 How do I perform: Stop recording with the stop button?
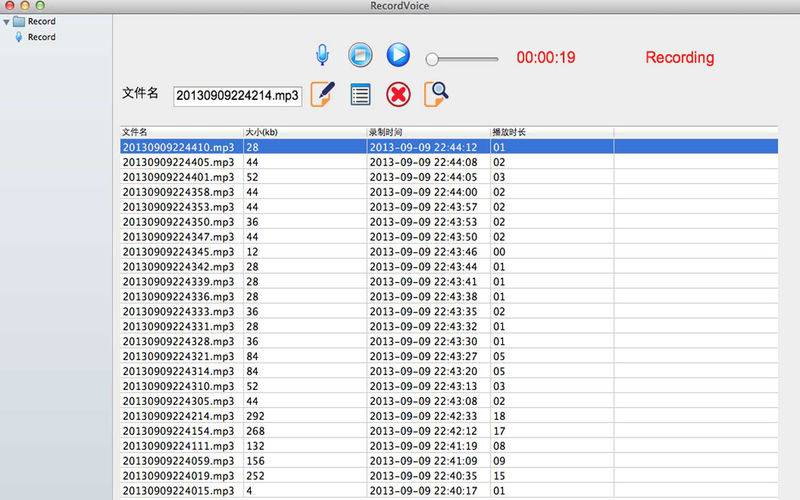pos(360,55)
